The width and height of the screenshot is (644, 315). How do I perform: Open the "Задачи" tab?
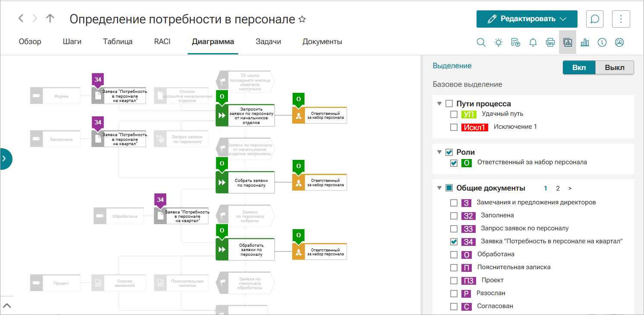click(268, 42)
